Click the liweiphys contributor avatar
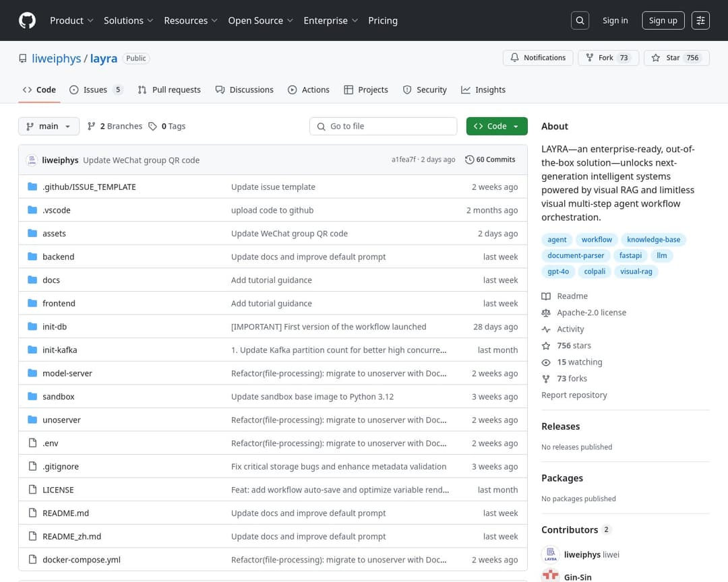The width and height of the screenshot is (728, 582). 550,554
